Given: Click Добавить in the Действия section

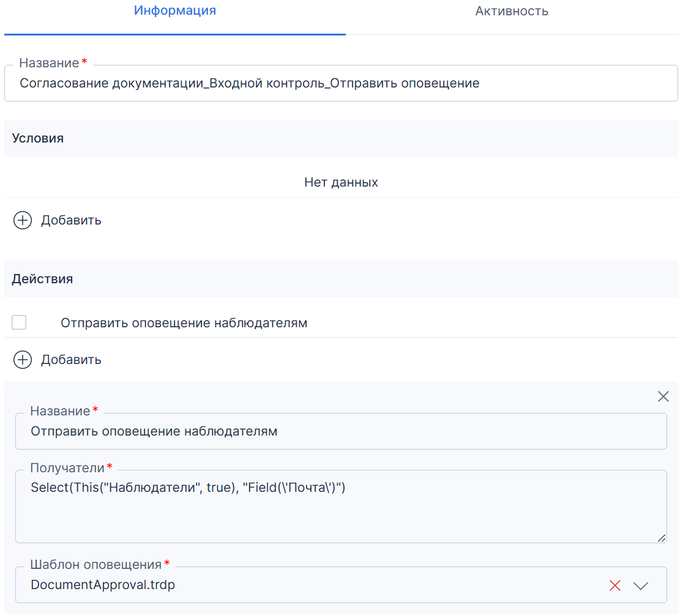Looking at the screenshot, I should click(x=71, y=360).
